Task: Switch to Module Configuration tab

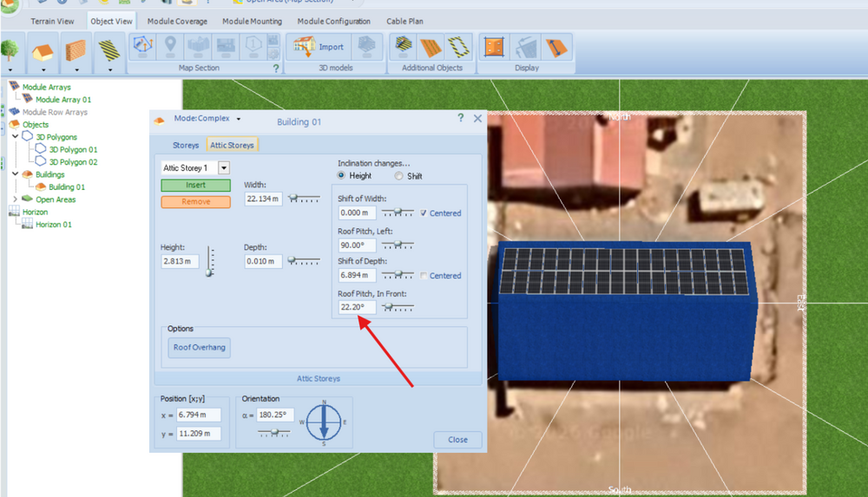Action: (x=334, y=21)
